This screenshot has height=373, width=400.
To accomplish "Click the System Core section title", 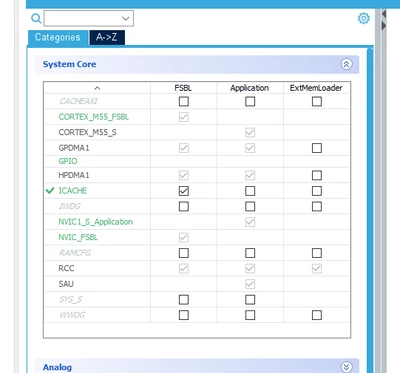I will [x=69, y=64].
